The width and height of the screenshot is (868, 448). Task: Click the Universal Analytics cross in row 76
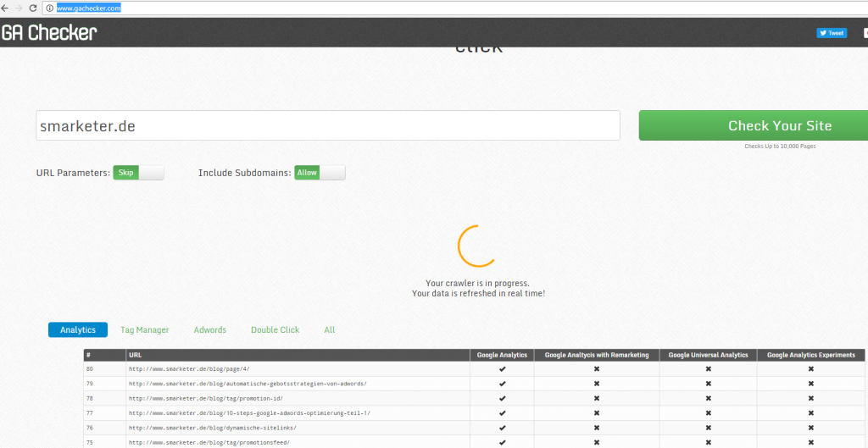point(708,428)
